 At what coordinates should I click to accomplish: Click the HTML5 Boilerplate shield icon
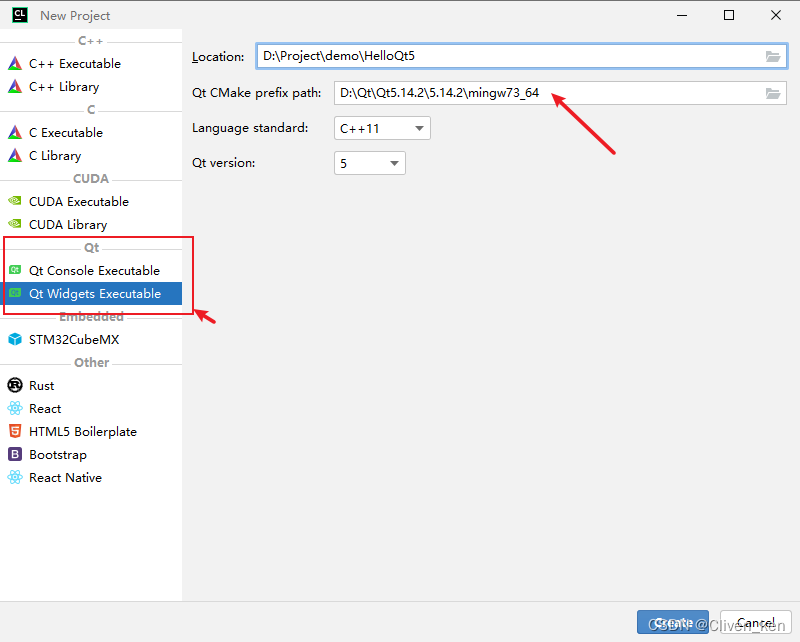click(15, 431)
